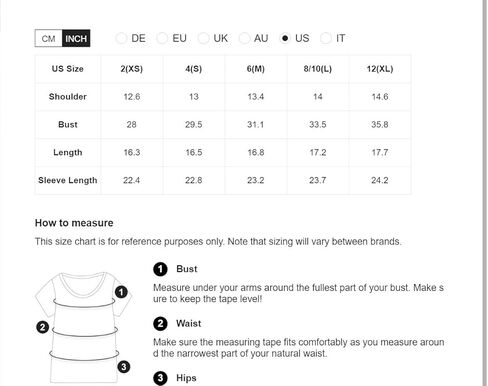The height and width of the screenshot is (386, 488).
Task: Select the US sizing radio button
Action: coord(285,38)
